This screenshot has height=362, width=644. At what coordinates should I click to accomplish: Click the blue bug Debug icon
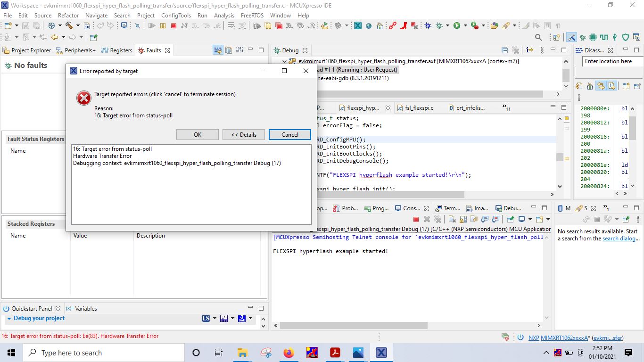pos(428,26)
